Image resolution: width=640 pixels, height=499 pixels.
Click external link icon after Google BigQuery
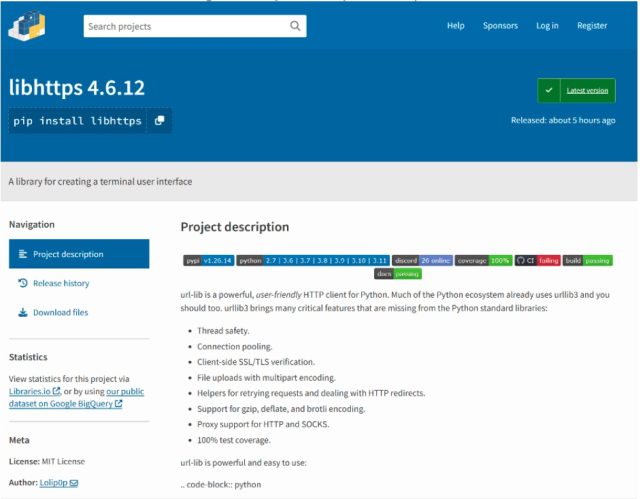pyautogui.click(x=118, y=404)
